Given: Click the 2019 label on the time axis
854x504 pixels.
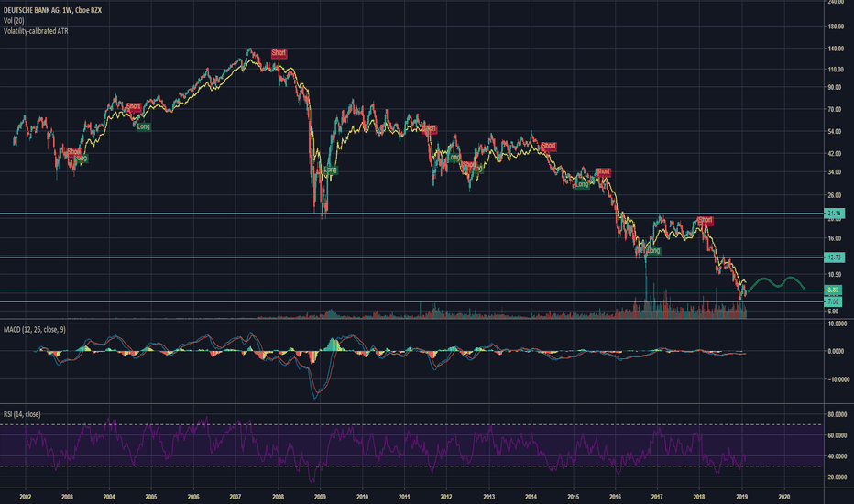Looking at the screenshot, I should tap(742, 497).
